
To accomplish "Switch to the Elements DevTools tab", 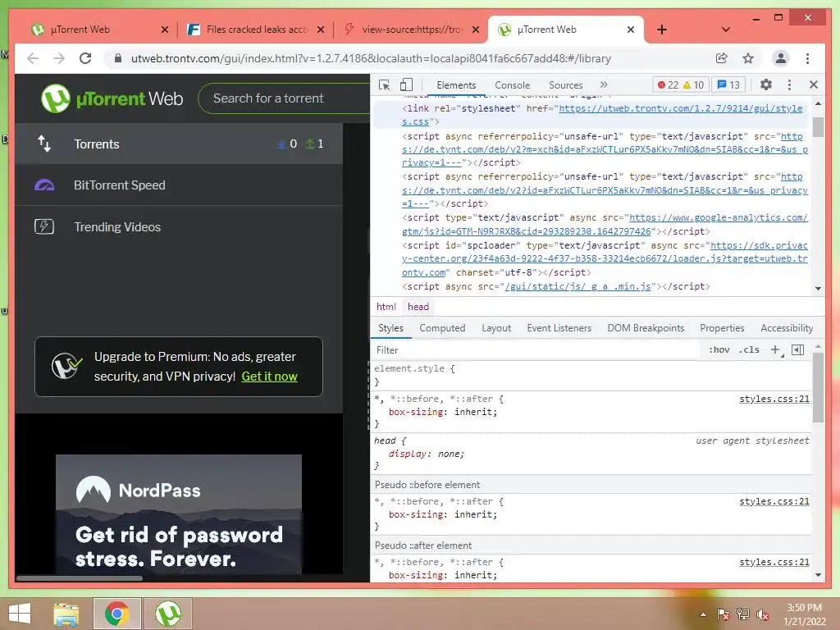I will [x=456, y=85].
